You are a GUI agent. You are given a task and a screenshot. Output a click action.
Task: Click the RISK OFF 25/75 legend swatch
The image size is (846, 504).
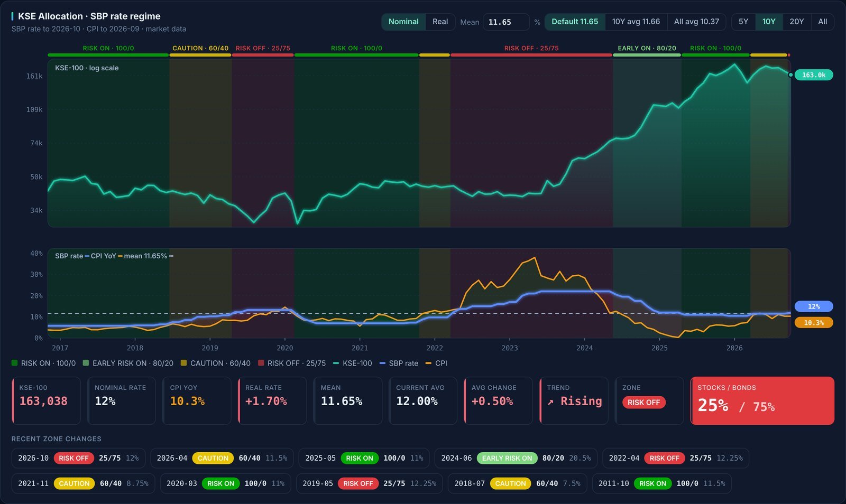click(261, 363)
